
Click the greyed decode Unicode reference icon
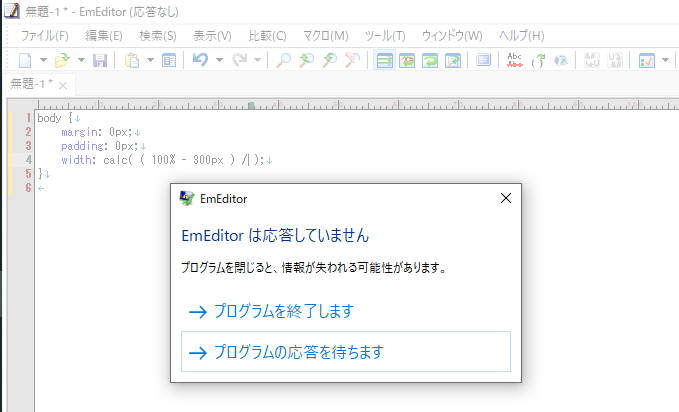click(615, 60)
